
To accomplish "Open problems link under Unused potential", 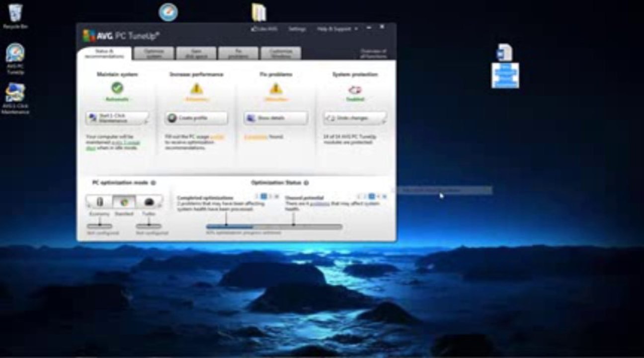I will click(320, 203).
